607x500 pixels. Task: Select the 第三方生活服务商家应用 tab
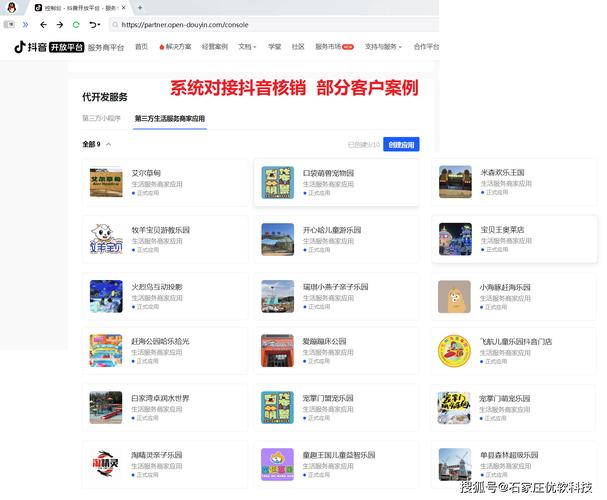coord(170,118)
